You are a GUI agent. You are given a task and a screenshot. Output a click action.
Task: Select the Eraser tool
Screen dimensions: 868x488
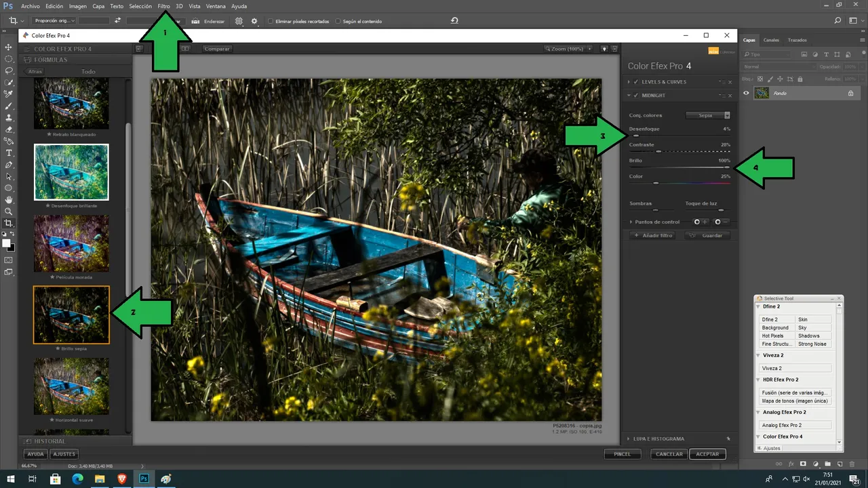click(x=9, y=129)
